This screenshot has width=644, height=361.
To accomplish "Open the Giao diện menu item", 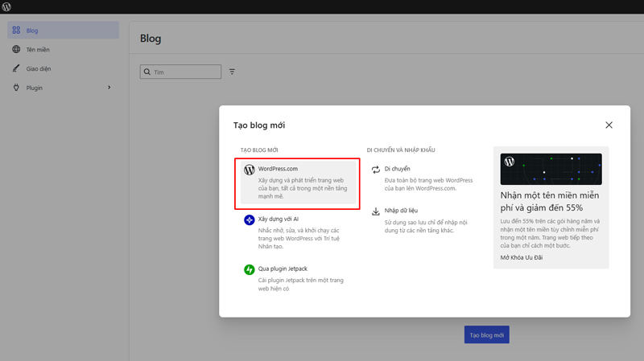I will [x=39, y=68].
